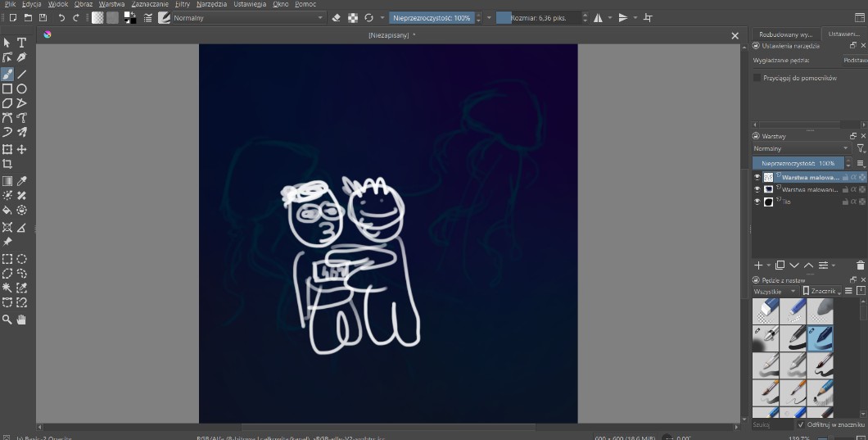Enable 'Przyciągaj do pomocników' checkbox

757,78
